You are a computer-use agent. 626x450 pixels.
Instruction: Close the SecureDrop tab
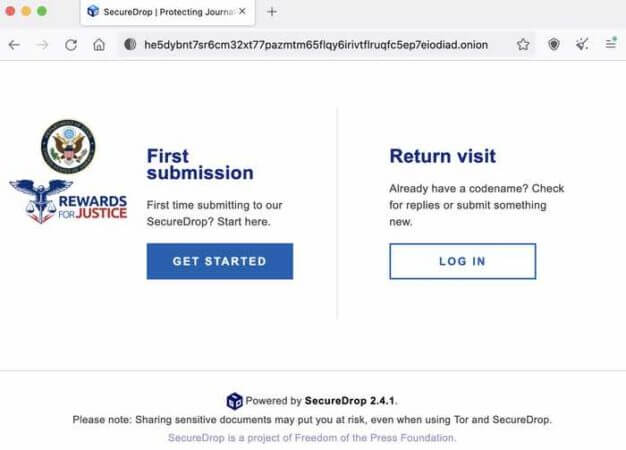(x=241, y=12)
